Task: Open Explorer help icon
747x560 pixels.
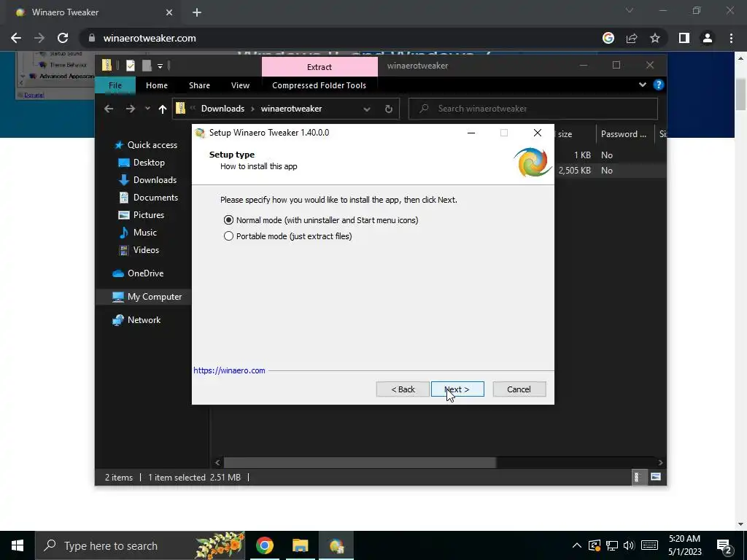Action: click(659, 85)
